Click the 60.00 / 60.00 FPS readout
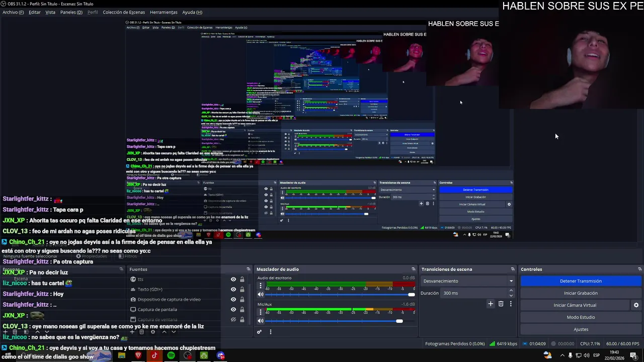The width and height of the screenshot is (644, 362). click(x=623, y=344)
